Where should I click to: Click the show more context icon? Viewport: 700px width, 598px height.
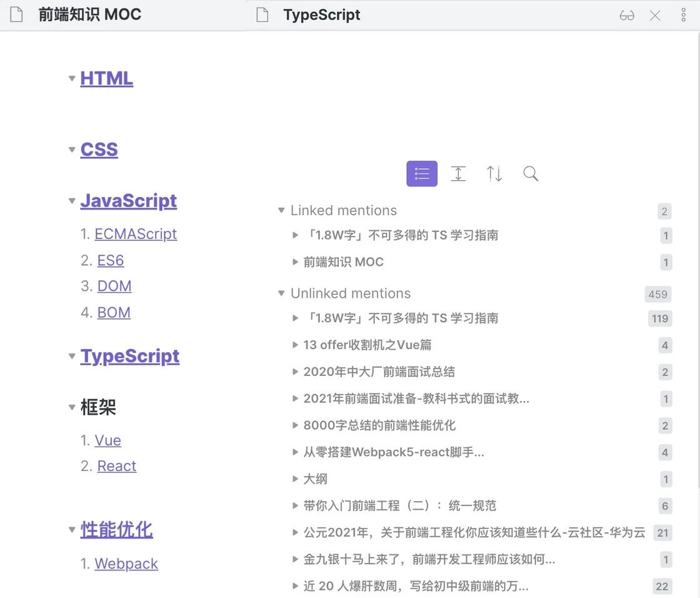coord(458,174)
